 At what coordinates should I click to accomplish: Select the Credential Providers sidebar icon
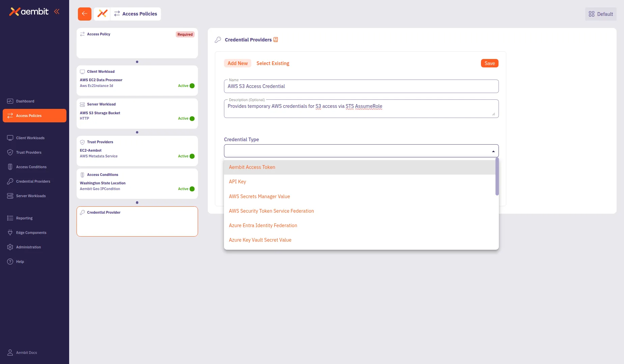[10, 181]
